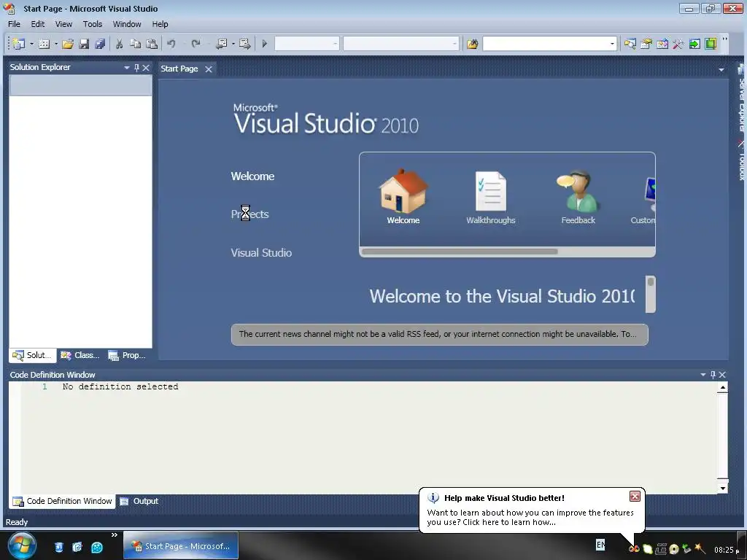Viewport: 747px width, 560px height.
Task: Click the Redo arrow icon
Action: click(196, 44)
